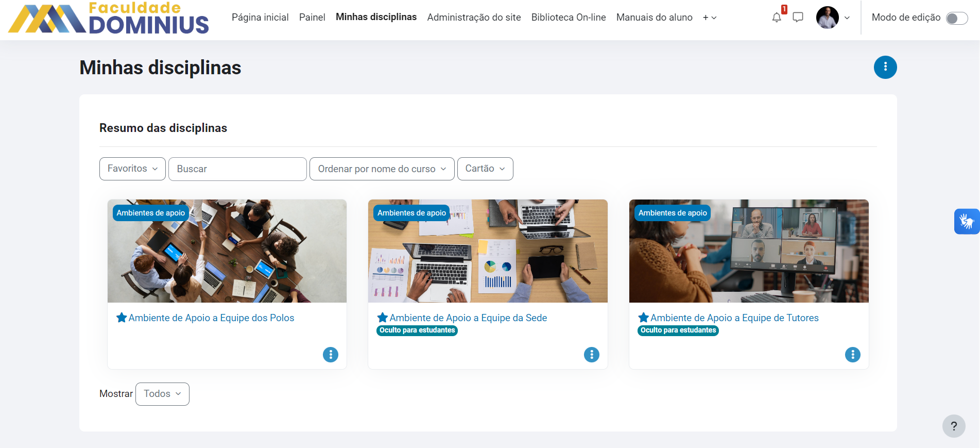The width and height of the screenshot is (980, 448).
Task: Open Ambiente de Apoio a Equipe de Tutores link
Action: (734, 318)
